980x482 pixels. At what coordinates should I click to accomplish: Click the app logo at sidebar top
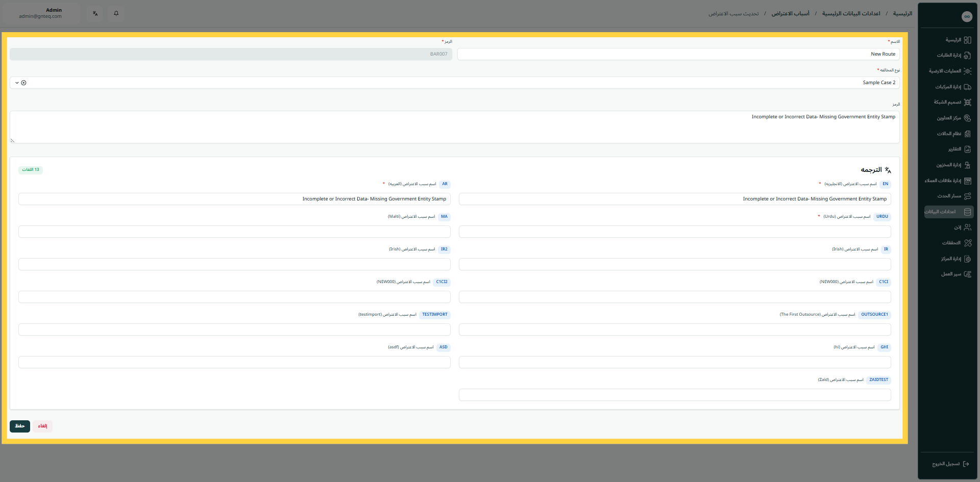point(967,16)
